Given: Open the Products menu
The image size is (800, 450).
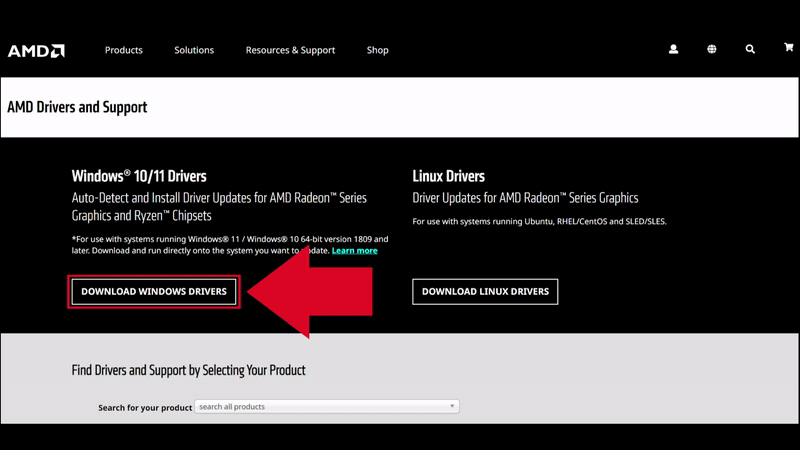Looking at the screenshot, I should click(x=124, y=50).
